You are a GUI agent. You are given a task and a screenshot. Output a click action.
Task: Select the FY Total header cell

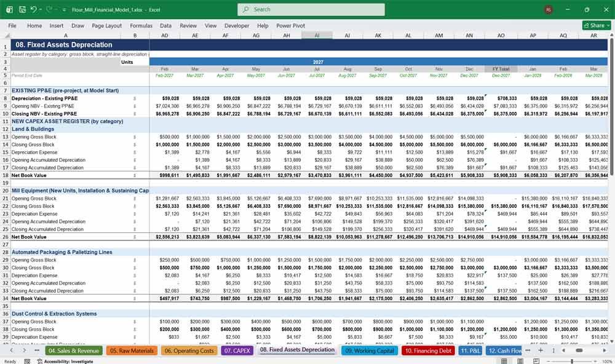[501, 69]
